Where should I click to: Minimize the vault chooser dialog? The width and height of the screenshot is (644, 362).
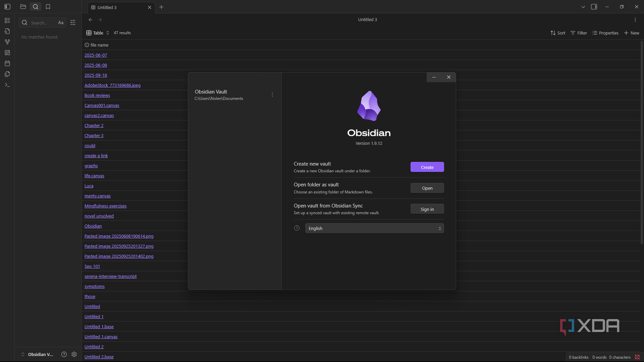pos(434,77)
